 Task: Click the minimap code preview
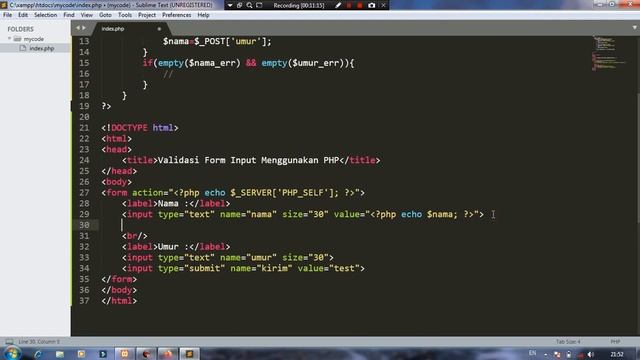click(x=609, y=53)
